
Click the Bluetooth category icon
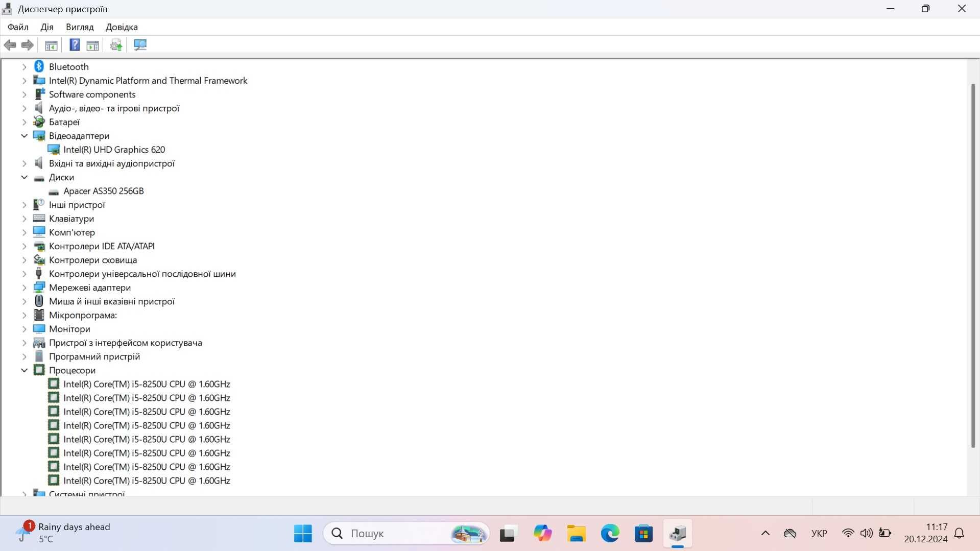point(39,66)
